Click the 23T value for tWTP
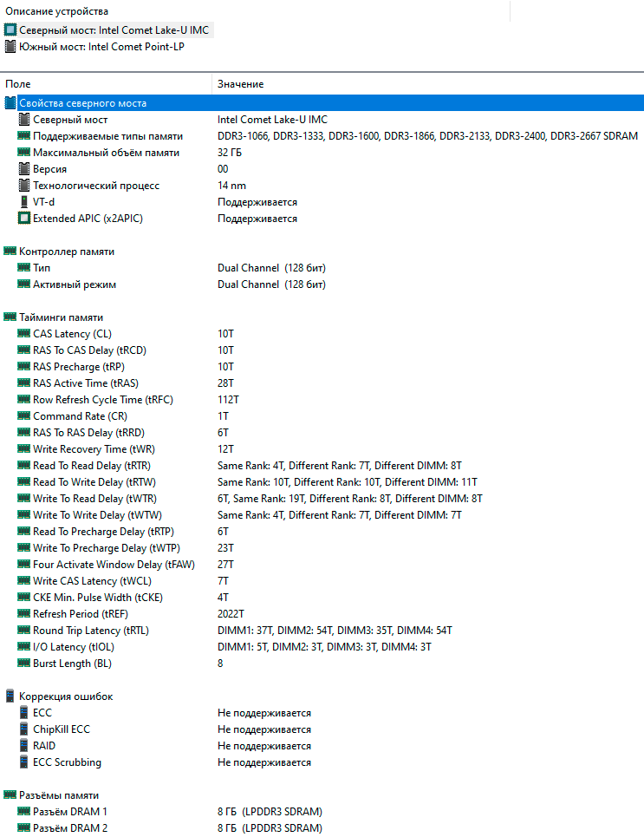This screenshot has width=644, height=837. (225, 548)
